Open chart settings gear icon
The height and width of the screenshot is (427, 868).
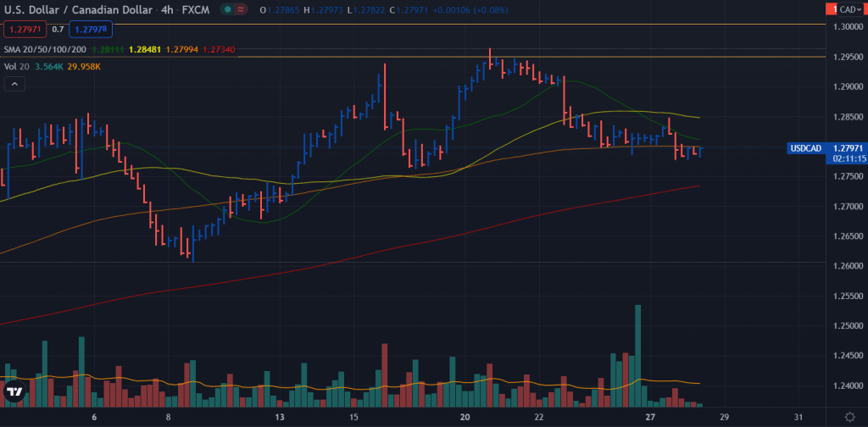pyautogui.click(x=849, y=417)
